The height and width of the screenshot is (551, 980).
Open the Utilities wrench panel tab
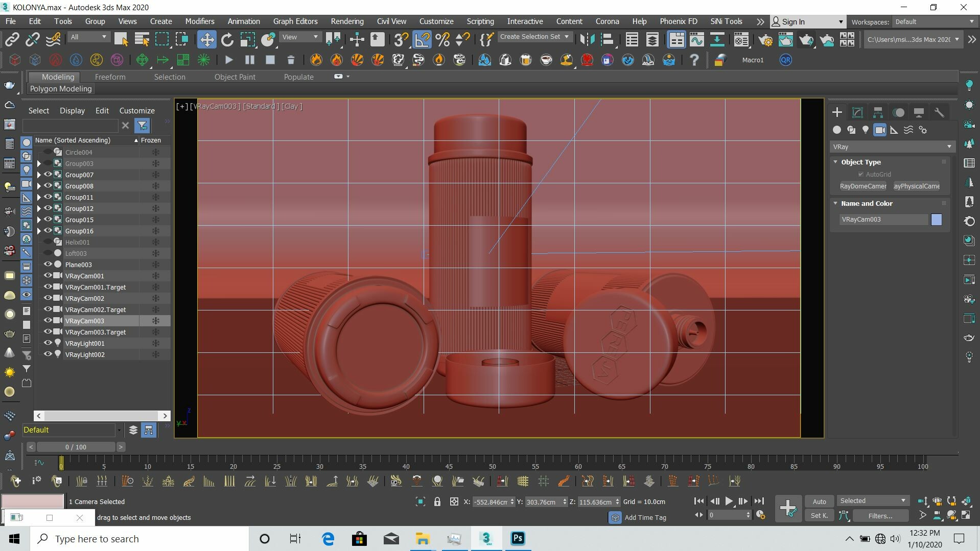[939, 112]
